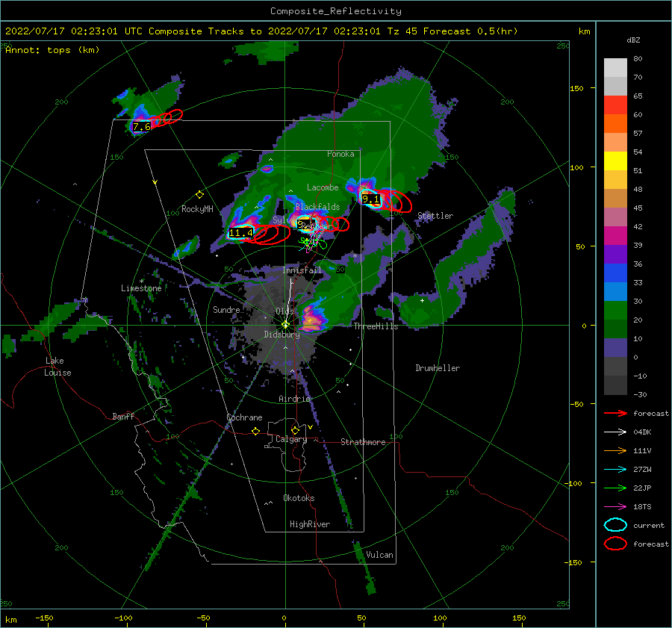Screen dimensions: 672x628
Task: Click the magenta 42 to 39 dBZ swatch
Action: (x=615, y=236)
